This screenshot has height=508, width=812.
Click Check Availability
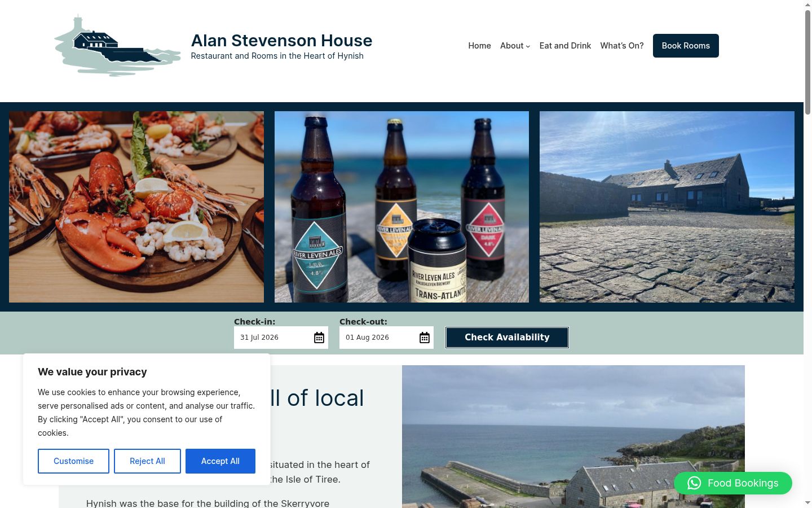click(507, 338)
